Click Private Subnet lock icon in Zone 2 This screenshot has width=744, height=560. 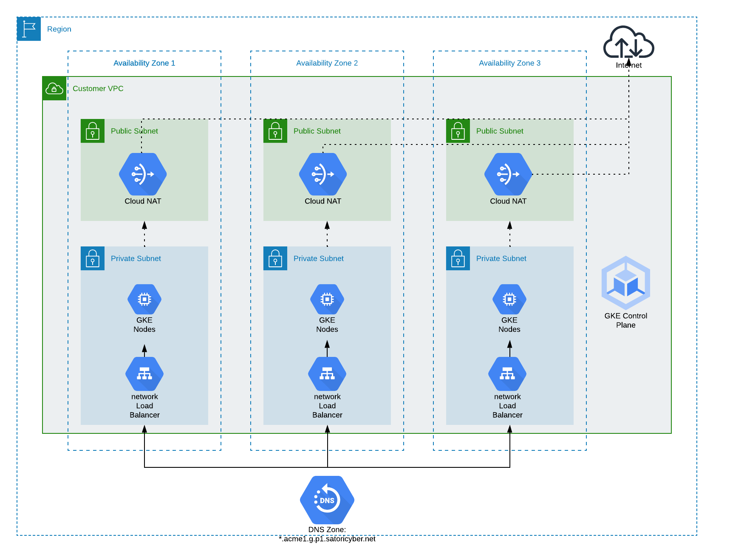tap(275, 258)
